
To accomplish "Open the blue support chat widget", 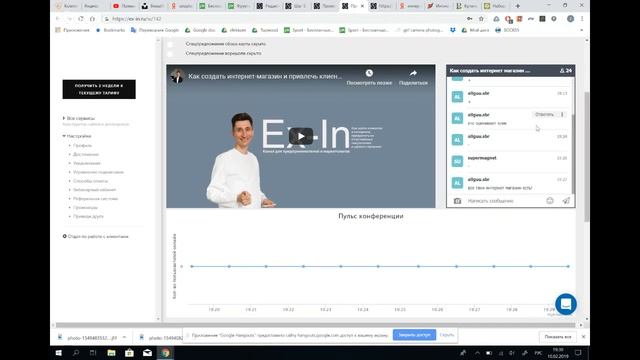I will click(x=566, y=304).
